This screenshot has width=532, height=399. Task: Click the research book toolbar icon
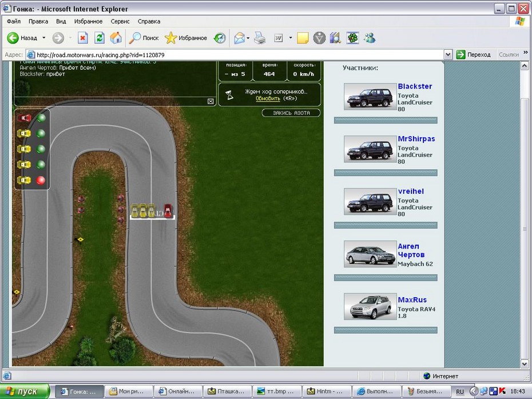335,38
